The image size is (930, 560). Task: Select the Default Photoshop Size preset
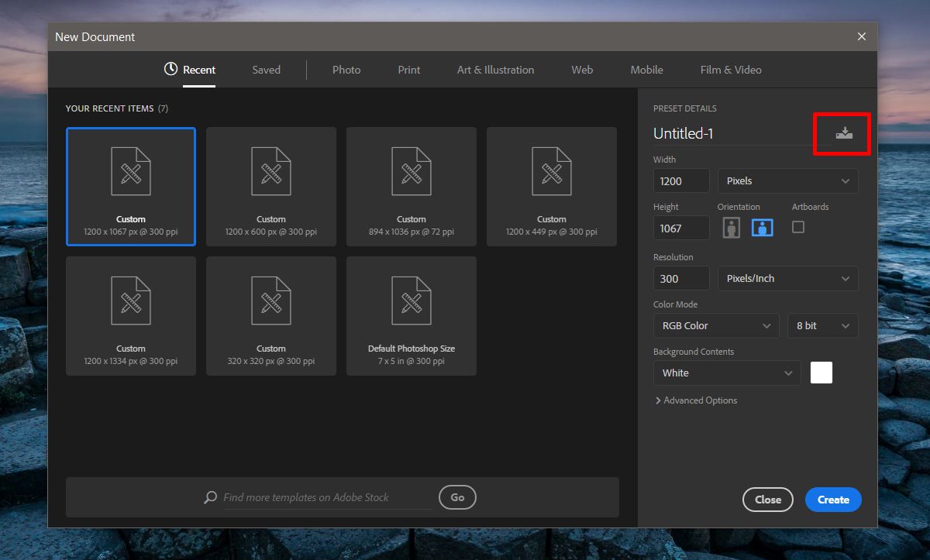coord(411,316)
